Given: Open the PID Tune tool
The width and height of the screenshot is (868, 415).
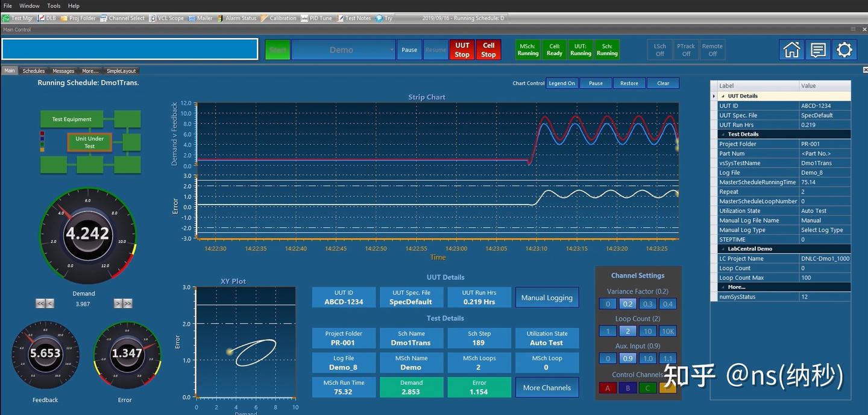Looking at the screenshot, I should (316, 17).
